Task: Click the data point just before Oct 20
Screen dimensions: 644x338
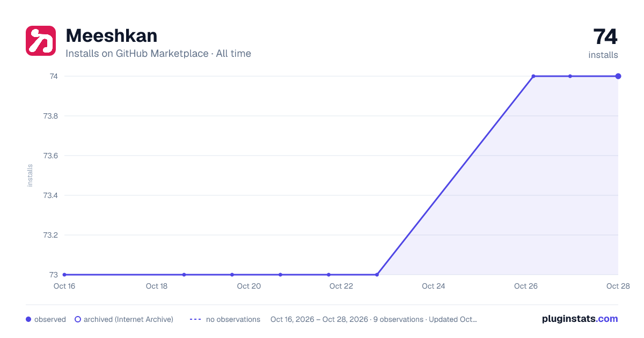Action: [x=232, y=275]
